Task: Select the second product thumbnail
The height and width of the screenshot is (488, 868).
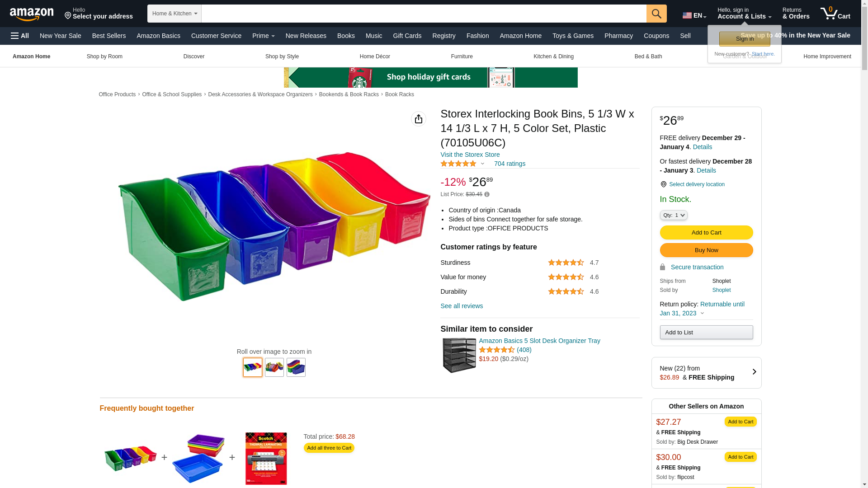Action: point(274,367)
